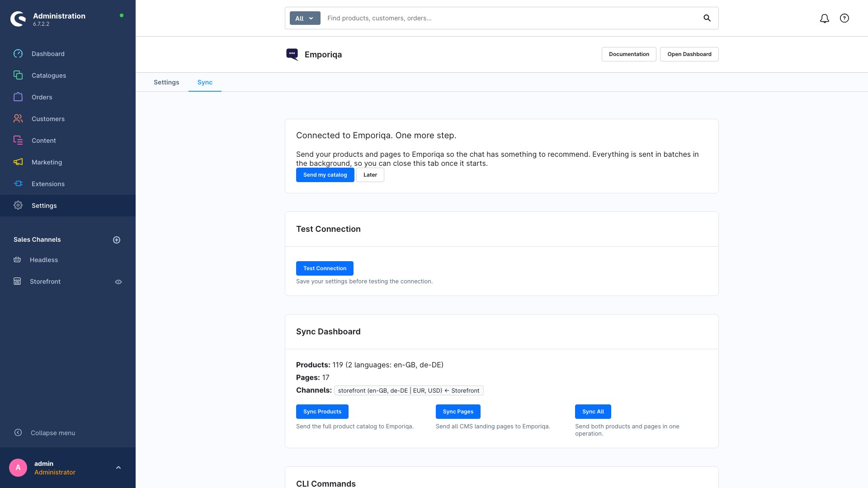Click the collapse menu arrow icon
868x488 pixels.
pos(18,432)
